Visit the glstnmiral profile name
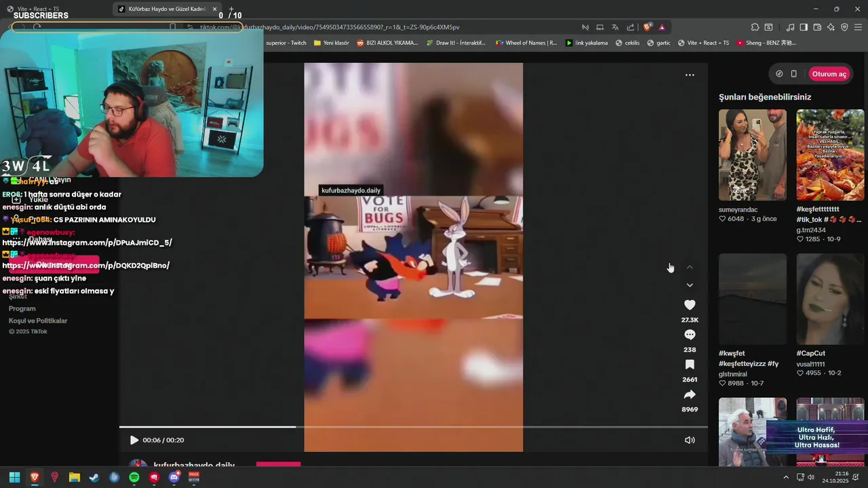The width and height of the screenshot is (868, 488). click(x=733, y=374)
